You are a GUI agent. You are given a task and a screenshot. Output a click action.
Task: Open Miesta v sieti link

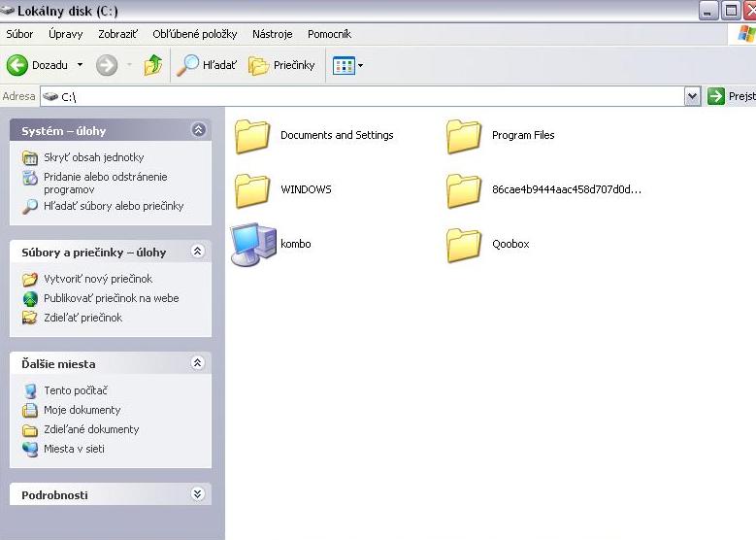coord(75,449)
